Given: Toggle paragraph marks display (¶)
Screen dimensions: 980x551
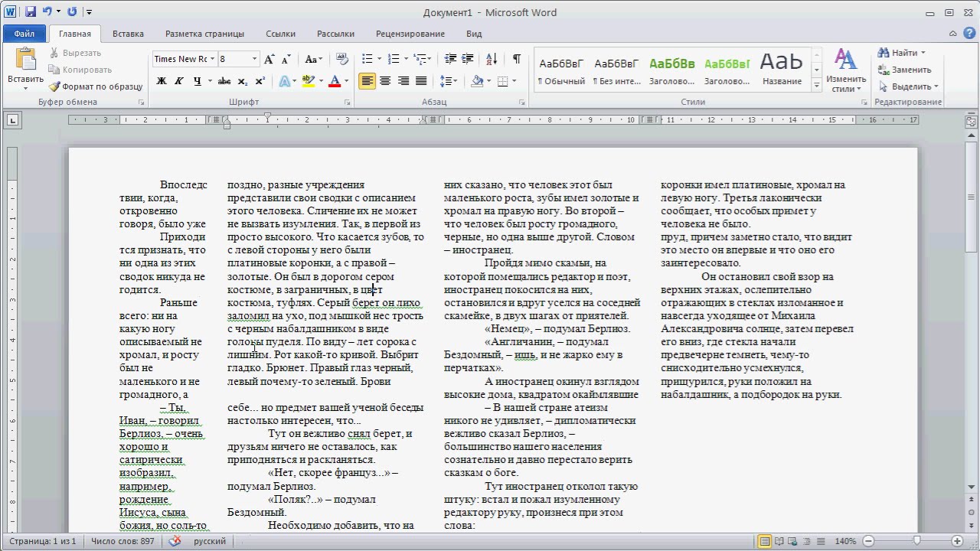Looking at the screenshot, I should click(x=517, y=59).
